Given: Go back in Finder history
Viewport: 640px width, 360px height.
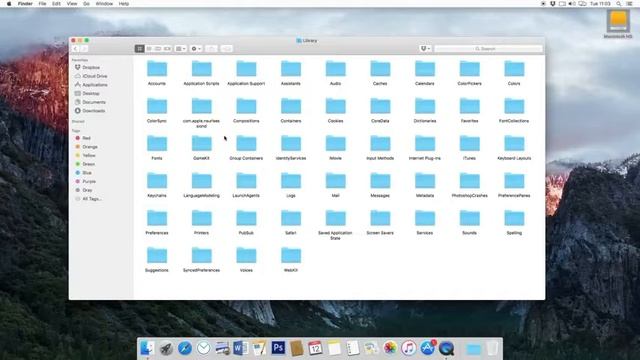Looking at the screenshot, I should (x=76, y=49).
